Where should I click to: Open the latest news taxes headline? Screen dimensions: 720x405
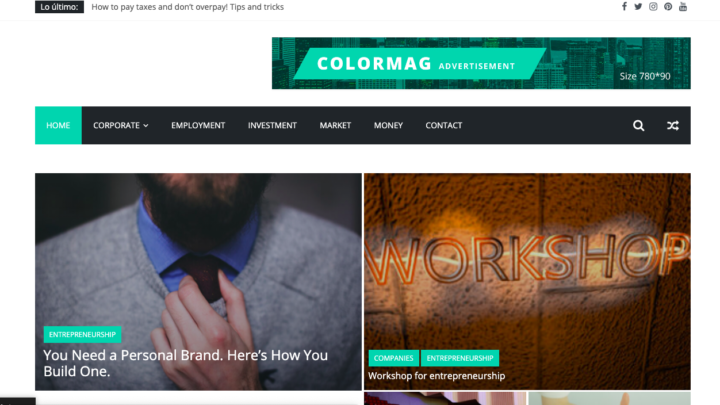pyautogui.click(x=187, y=7)
